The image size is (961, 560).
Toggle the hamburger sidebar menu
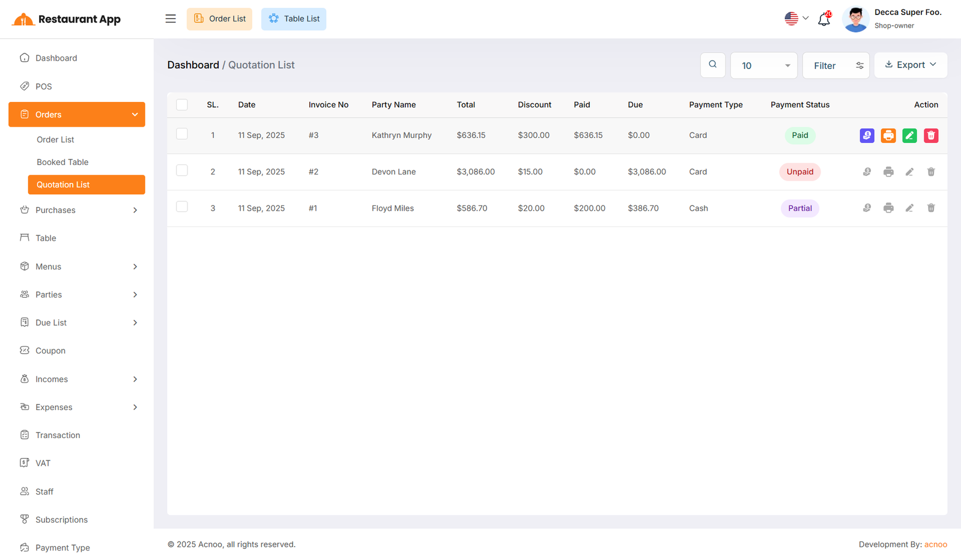[x=171, y=19]
